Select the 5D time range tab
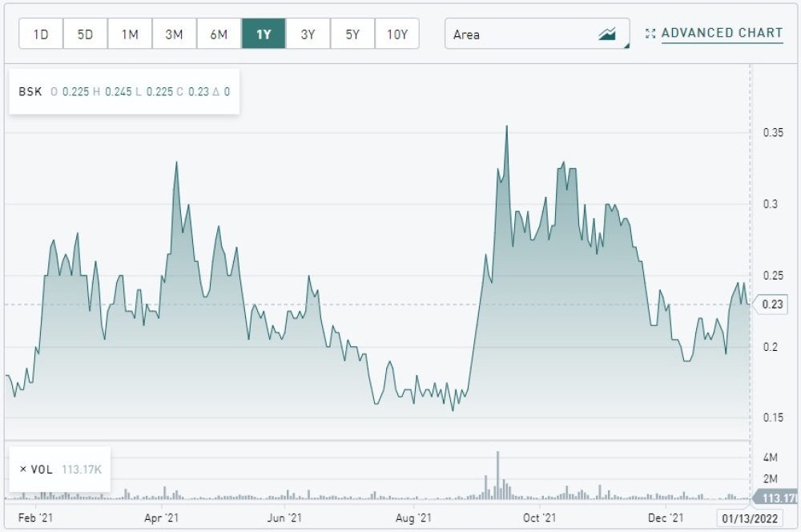The image size is (801, 532). point(86,34)
